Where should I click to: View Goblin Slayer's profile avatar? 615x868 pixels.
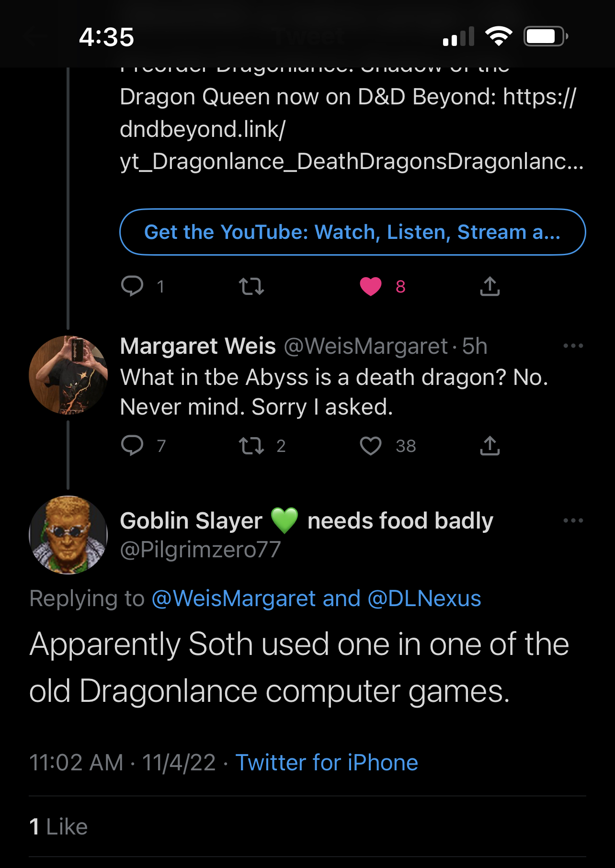pyautogui.click(x=68, y=535)
